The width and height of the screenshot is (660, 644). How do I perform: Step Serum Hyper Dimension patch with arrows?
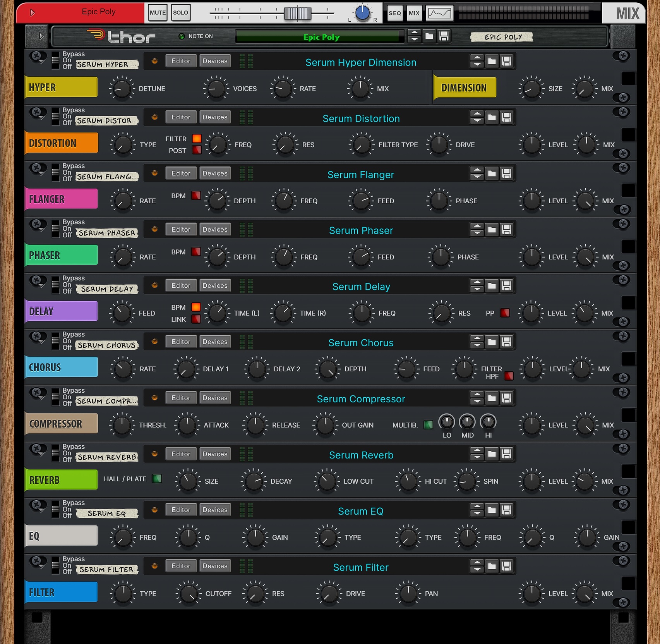477,61
